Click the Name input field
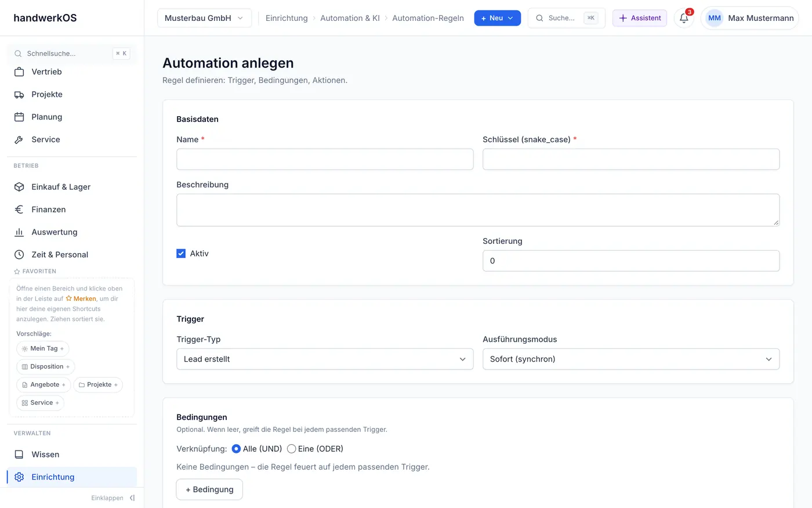The image size is (812, 508). [325, 159]
